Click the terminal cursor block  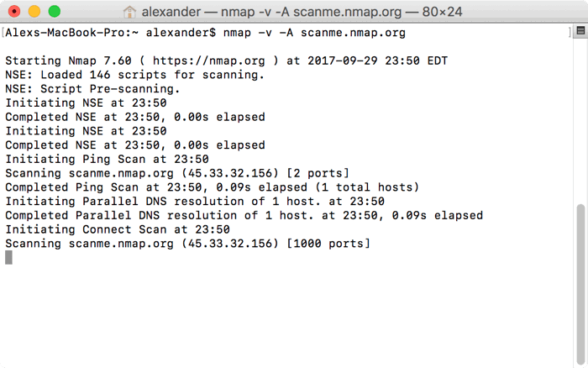[9, 257]
